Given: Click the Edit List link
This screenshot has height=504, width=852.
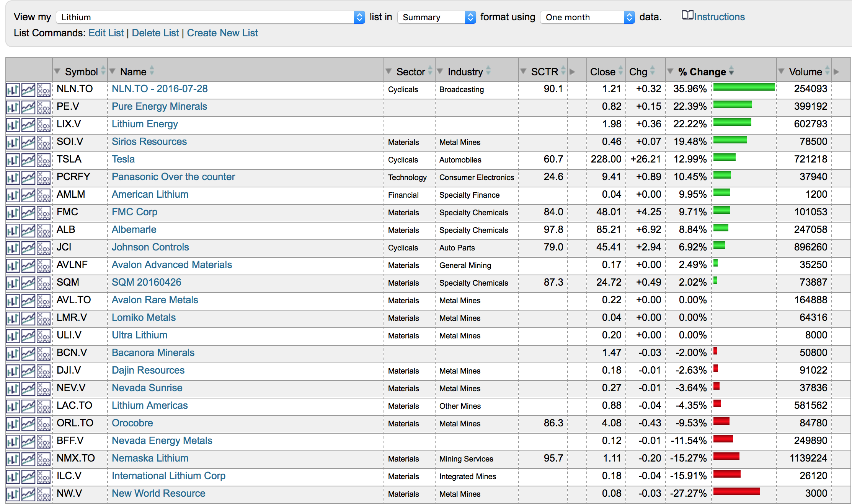Looking at the screenshot, I should (106, 33).
